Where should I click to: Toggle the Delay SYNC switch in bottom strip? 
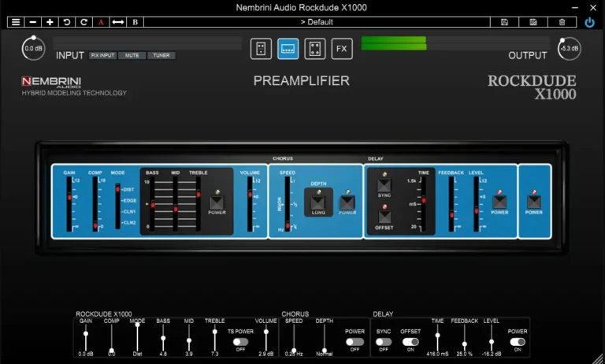(x=384, y=342)
